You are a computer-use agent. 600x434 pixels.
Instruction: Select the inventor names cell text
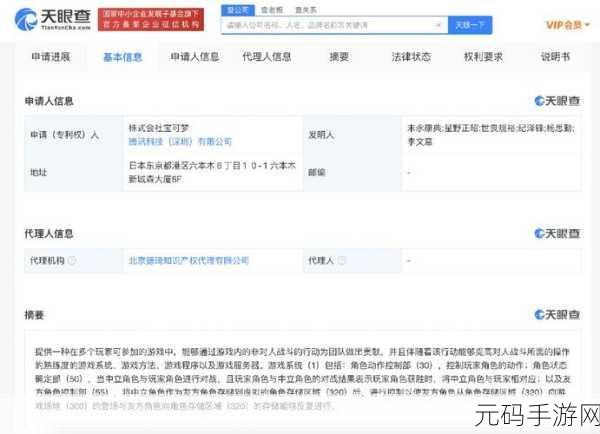(x=491, y=135)
